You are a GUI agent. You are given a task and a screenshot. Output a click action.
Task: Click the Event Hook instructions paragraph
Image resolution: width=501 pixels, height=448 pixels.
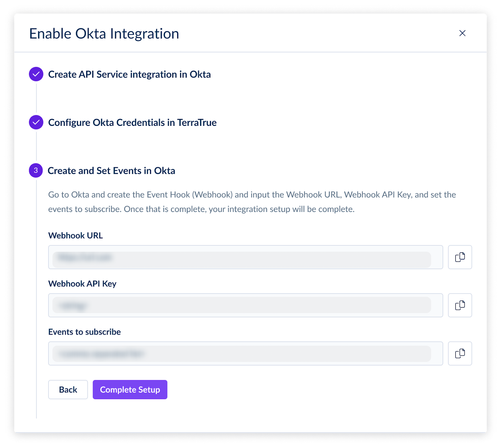point(252,202)
